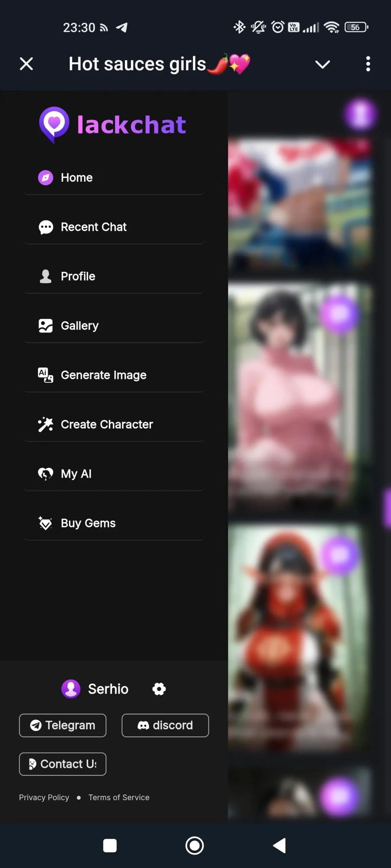Tap the Generate Image AI icon

45,375
